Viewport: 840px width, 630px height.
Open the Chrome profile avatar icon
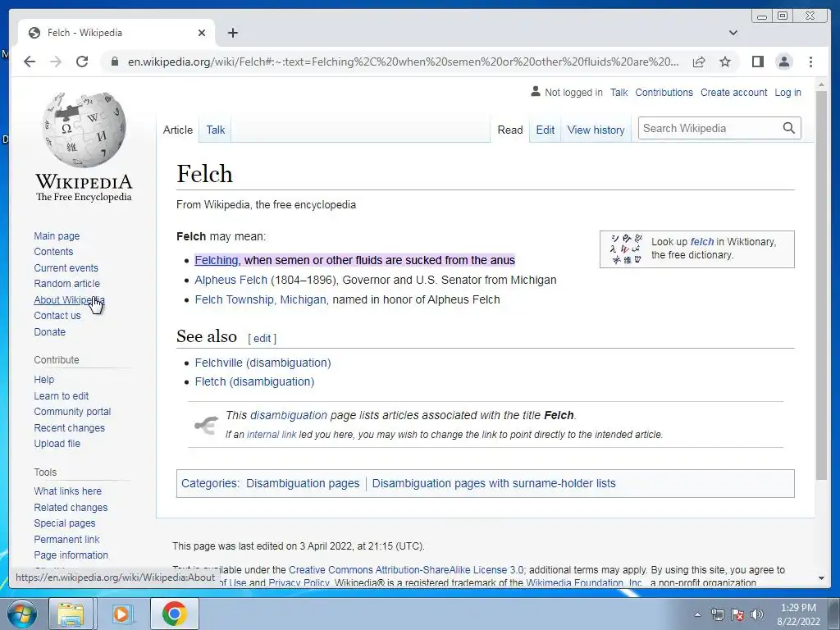[x=783, y=62]
